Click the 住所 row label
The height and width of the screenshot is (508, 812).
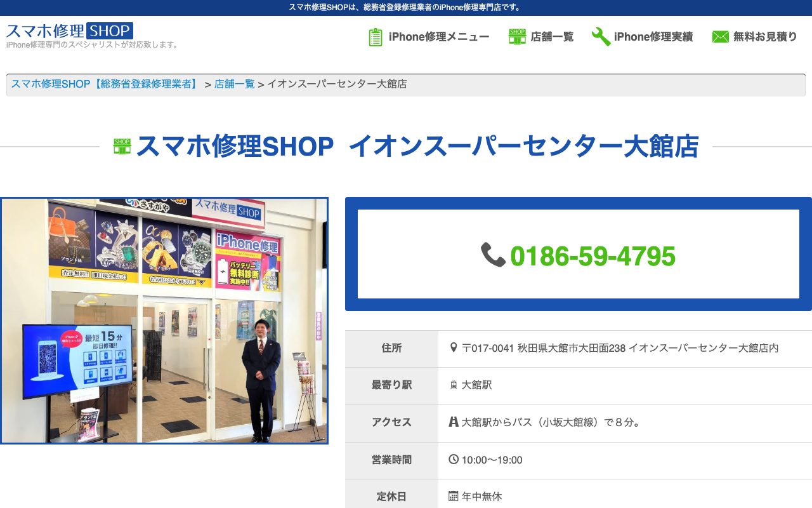[391, 348]
